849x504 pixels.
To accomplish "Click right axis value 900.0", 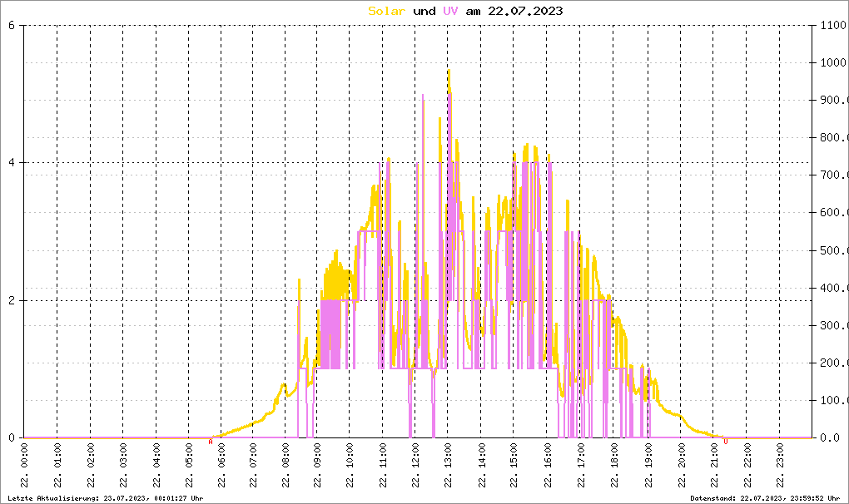I will [834, 100].
